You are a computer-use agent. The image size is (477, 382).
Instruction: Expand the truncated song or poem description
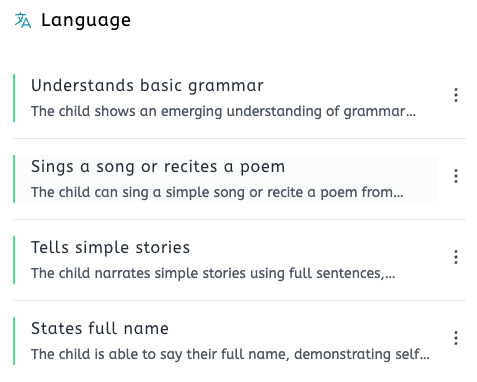[217, 193]
